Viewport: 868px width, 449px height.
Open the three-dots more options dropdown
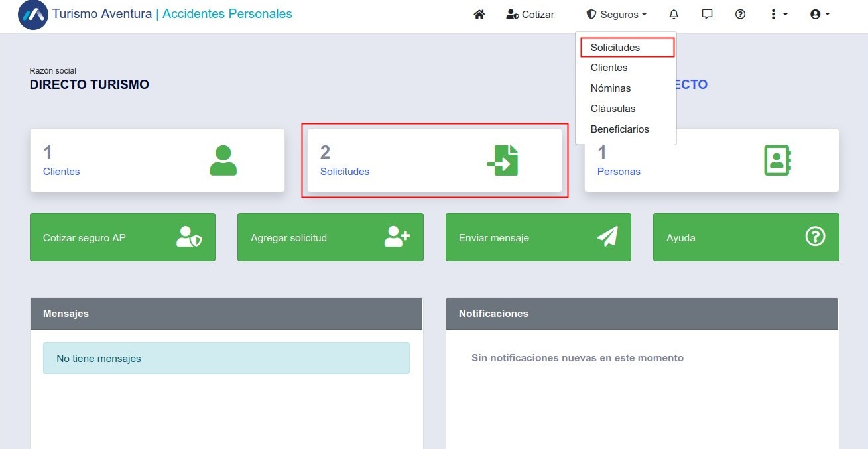(779, 14)
